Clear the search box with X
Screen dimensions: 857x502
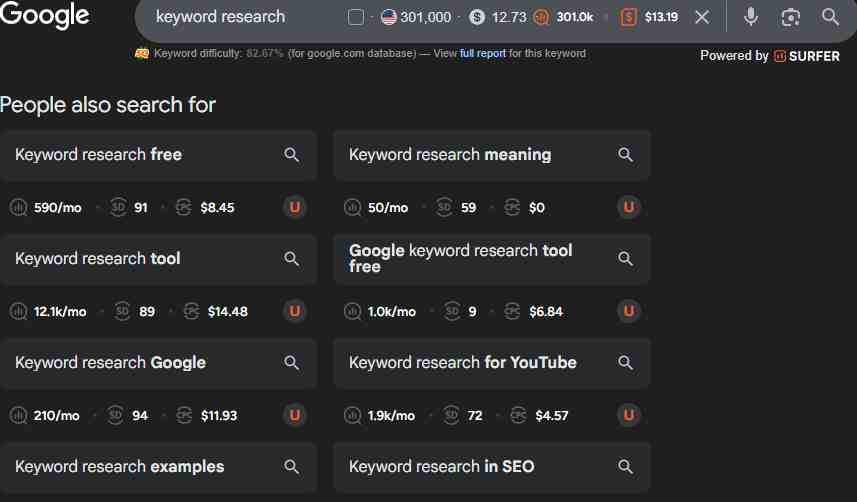[x=702, y=17]
